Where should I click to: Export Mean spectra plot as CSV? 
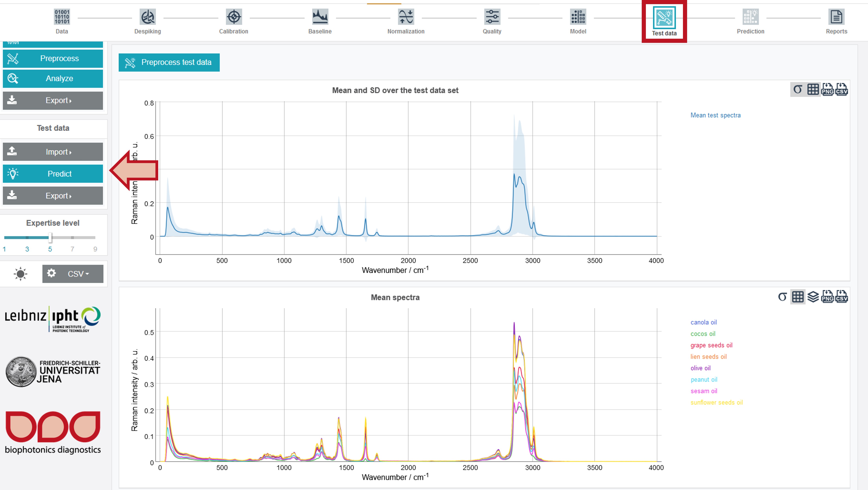[841, 297]
